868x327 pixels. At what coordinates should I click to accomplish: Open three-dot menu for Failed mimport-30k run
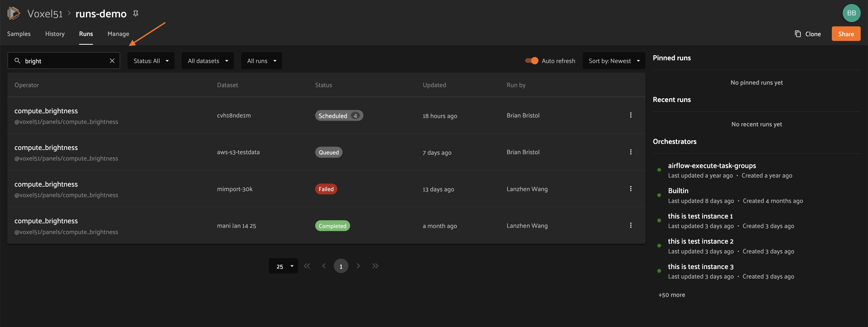click(630, 189)
